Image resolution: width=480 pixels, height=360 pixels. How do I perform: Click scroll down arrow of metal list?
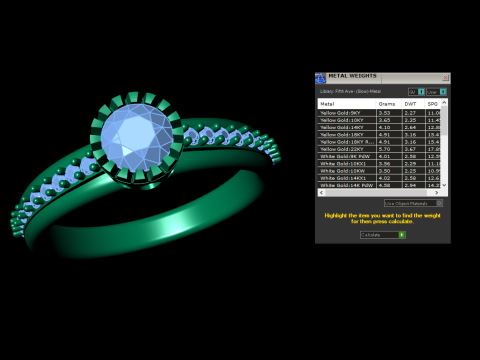(x=444, y=185)
